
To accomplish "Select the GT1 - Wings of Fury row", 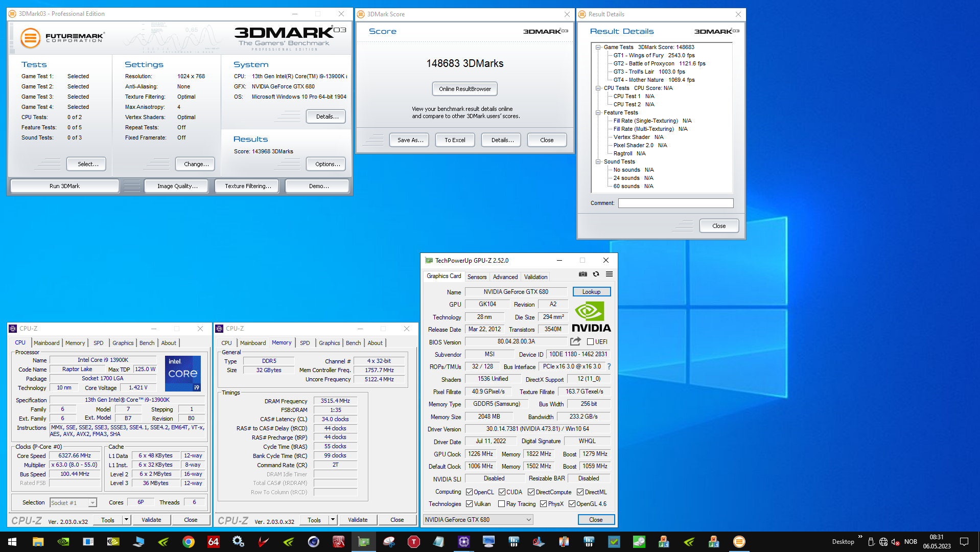I will (x=654, y=55).
